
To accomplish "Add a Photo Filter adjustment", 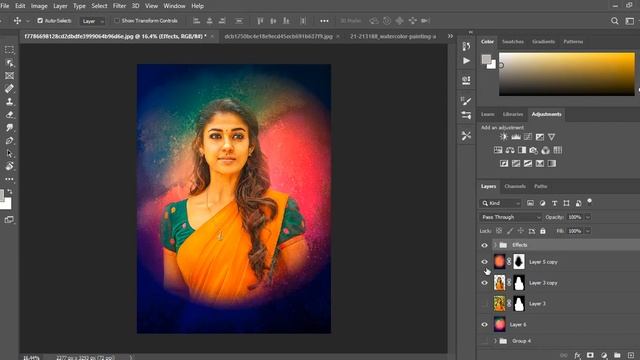I will [533, 150].
